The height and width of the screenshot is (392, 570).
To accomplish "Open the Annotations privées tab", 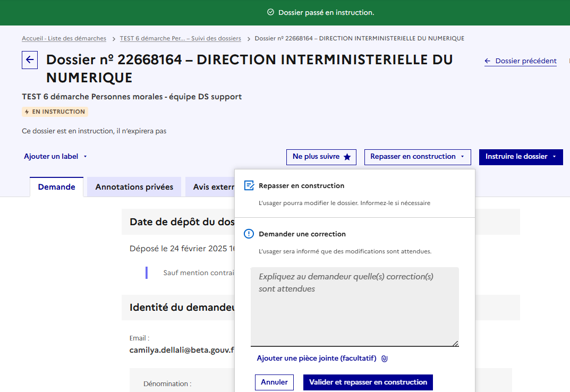I will [x=134, y=187].
